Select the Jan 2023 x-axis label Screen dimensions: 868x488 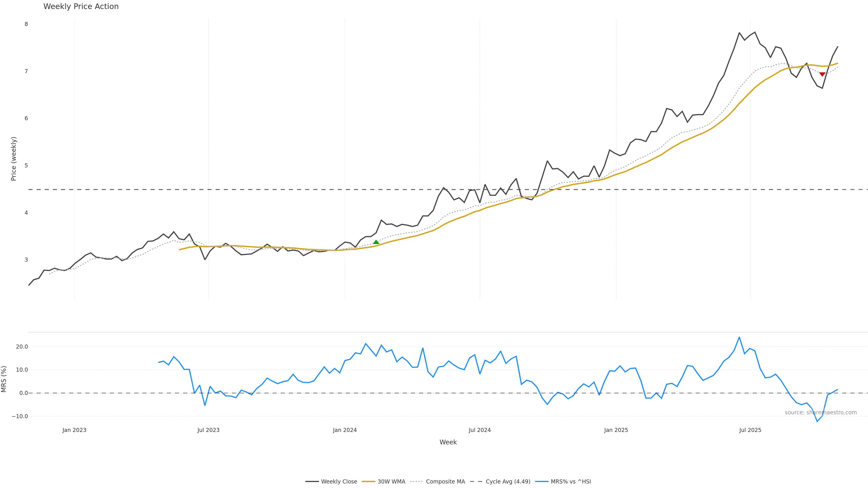pyautogui.click(x=74, y=430)
